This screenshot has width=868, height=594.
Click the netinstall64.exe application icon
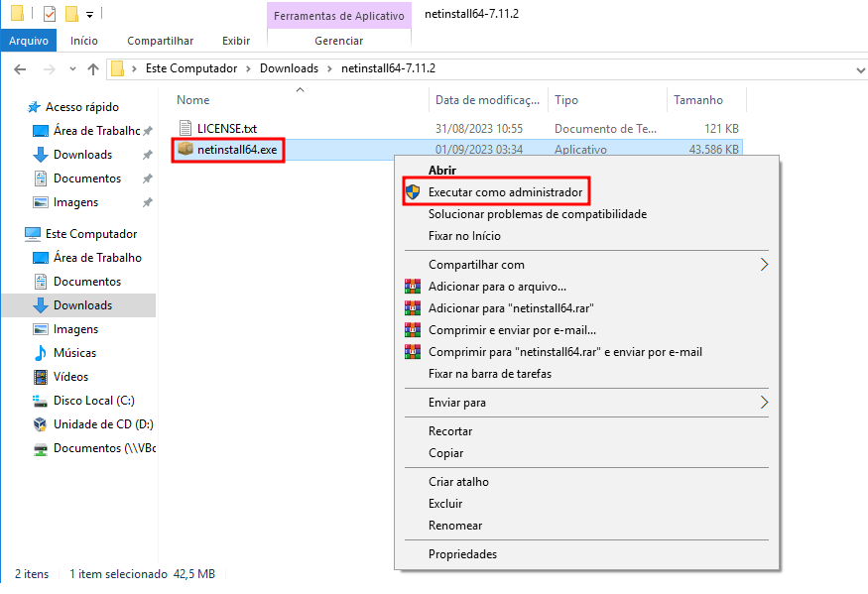point(186,149)
